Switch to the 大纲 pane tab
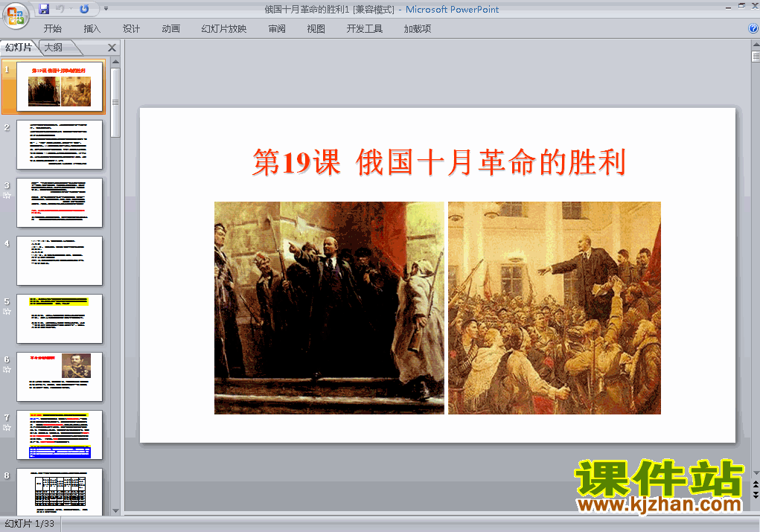The image size is (760, 532). point(54,48)
